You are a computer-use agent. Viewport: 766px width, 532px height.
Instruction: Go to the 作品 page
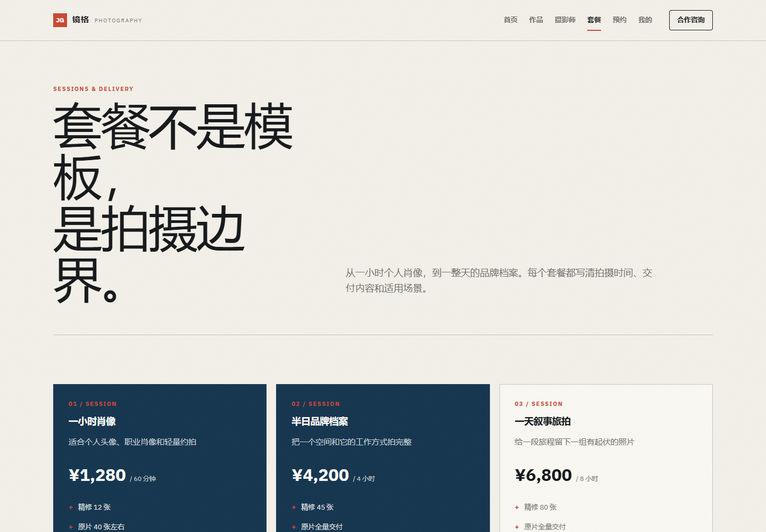coord(536,20)
